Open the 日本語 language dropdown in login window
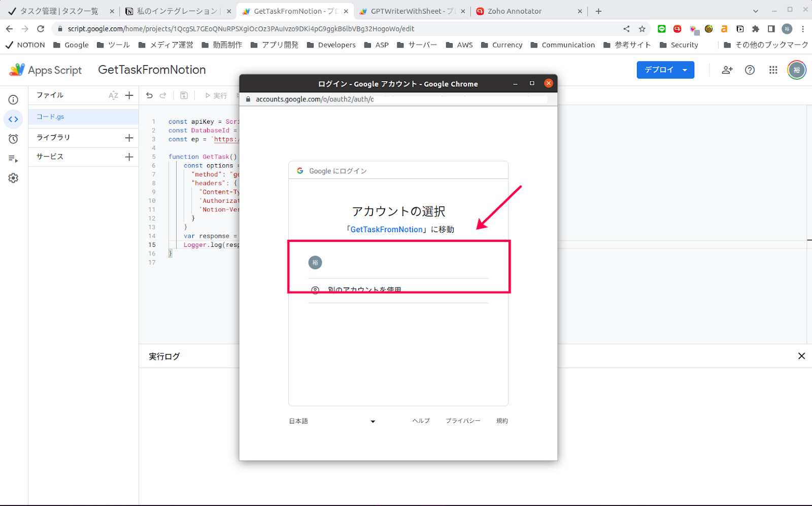 332,421
